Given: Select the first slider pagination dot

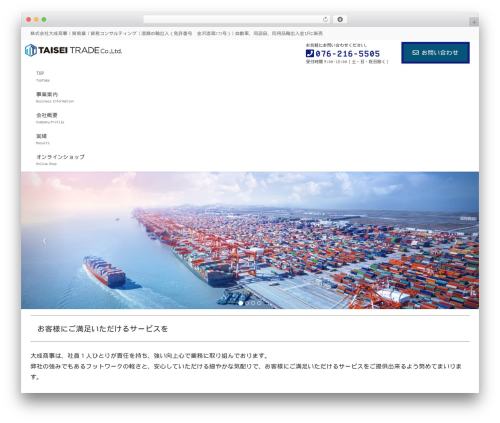Looking at the screenshot, I should pyautogui.click(x=241, y=303).
